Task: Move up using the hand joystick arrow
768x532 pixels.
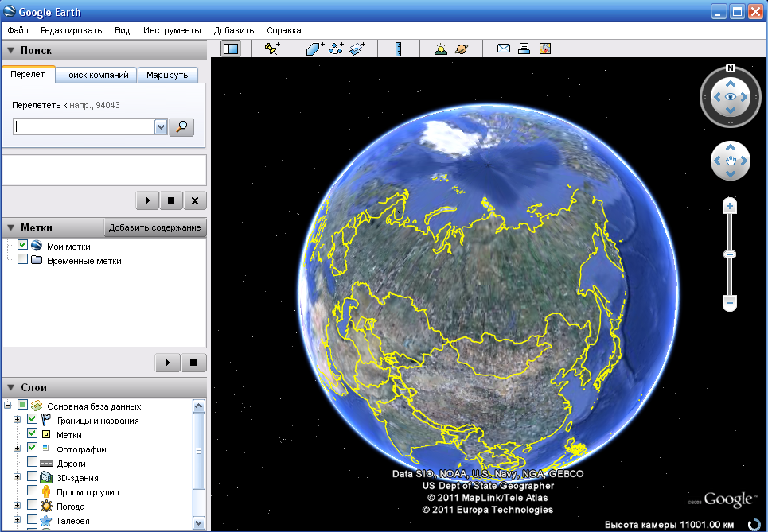Action: click(731, 147)
